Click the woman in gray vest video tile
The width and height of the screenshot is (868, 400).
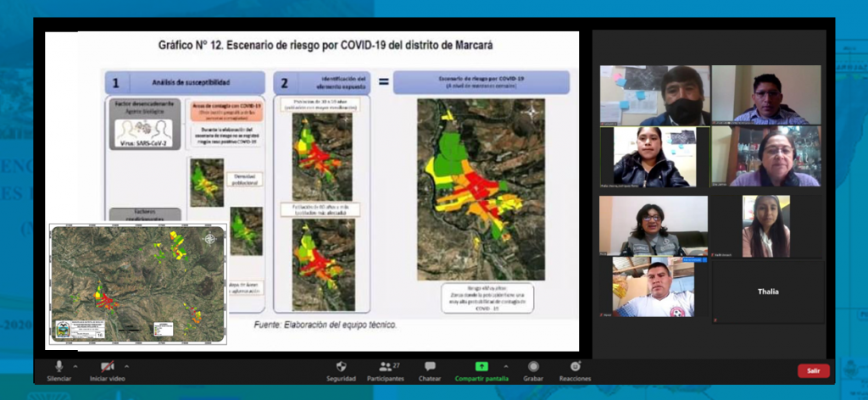click(653, 225)
